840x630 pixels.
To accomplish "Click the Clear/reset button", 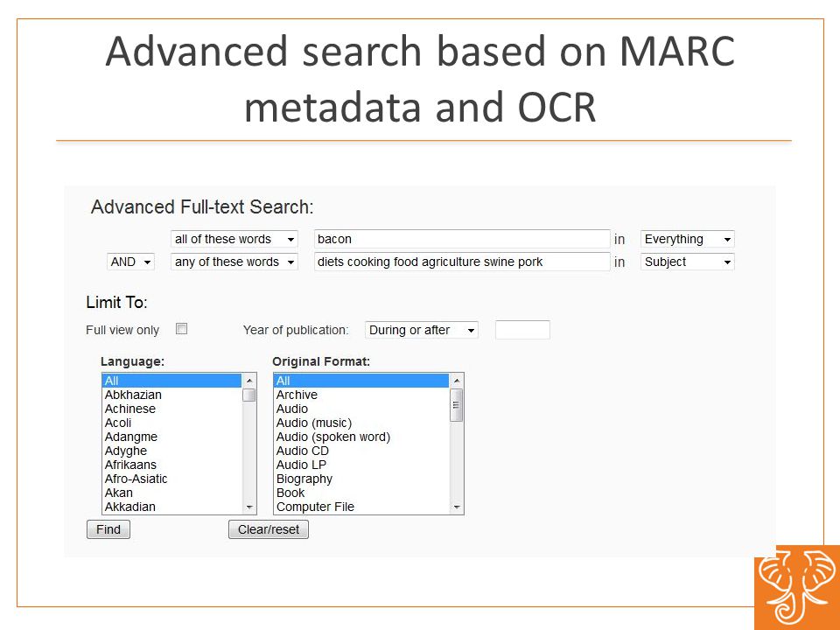I will [269, 529].
